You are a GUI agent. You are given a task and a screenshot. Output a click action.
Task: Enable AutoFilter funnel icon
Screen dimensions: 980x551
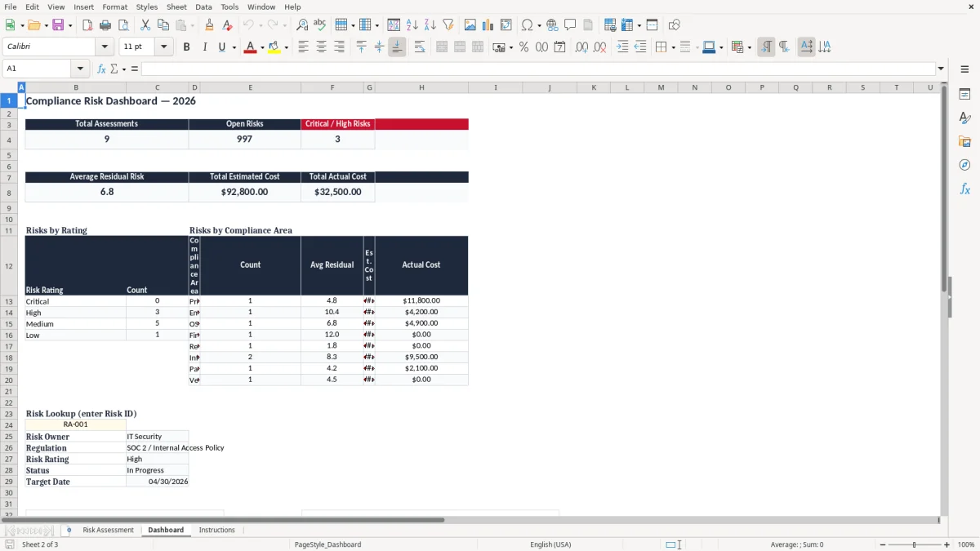click(x=448, y=25)
